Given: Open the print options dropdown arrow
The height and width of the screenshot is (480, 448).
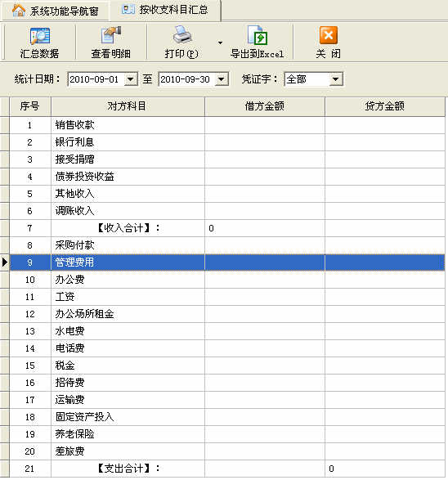Looking at the screenshot, I should [220, 43].
